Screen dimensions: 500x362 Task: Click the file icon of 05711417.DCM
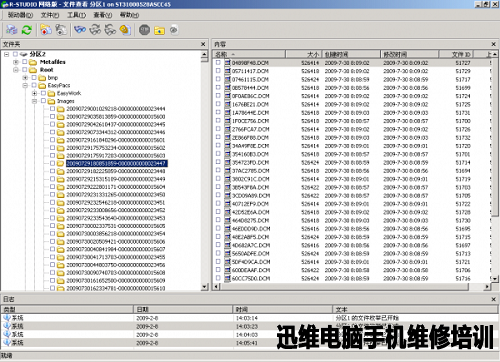coord(227,71)
